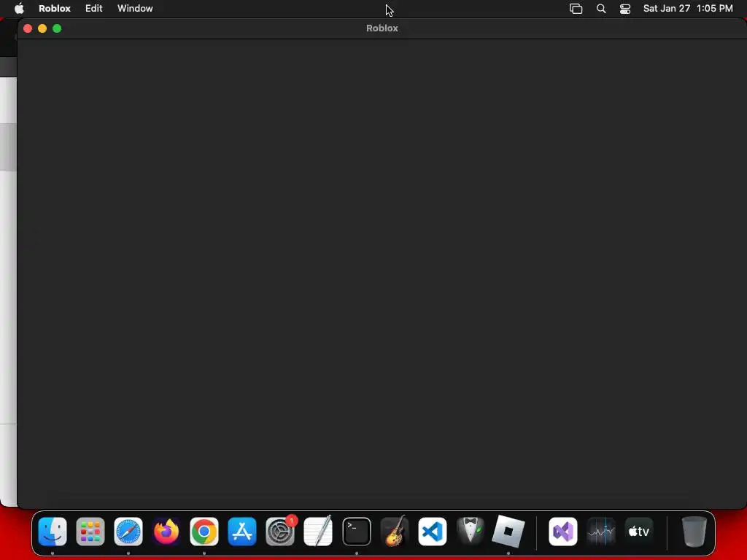Open Launchpad from the Dock

[90, 532]
